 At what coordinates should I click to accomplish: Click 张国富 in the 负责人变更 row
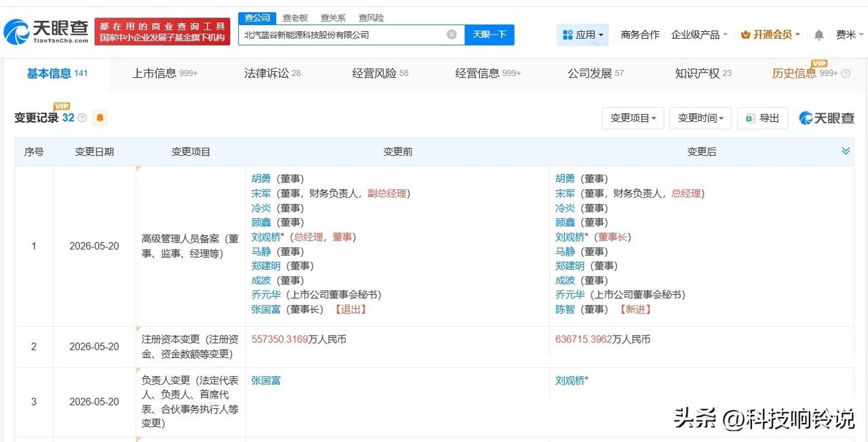pos(266,380)
